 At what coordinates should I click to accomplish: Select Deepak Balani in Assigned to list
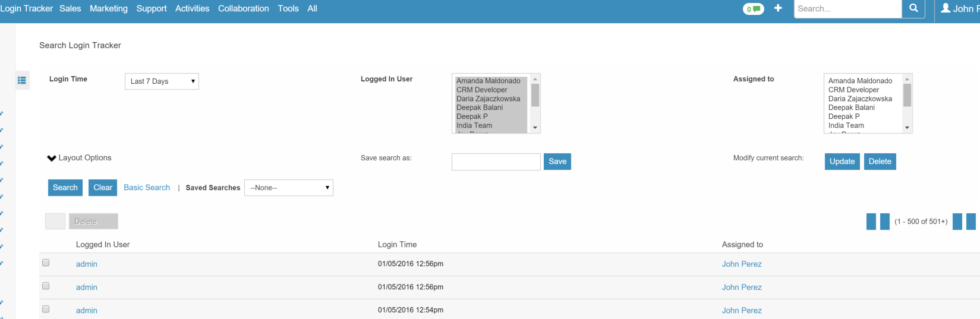(863, 108)
